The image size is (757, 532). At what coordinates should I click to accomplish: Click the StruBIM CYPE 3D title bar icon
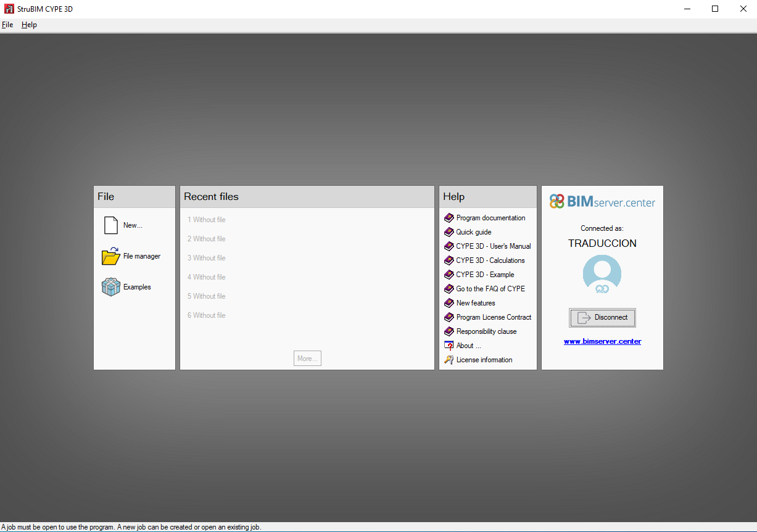pyautogui.click(x=9, y=9)
